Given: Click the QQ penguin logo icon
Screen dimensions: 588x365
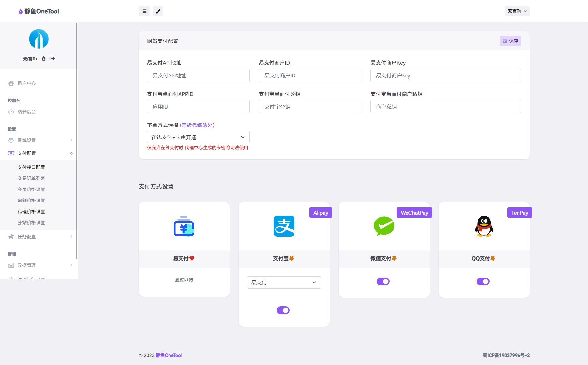Looking at the screenshot, I should click(484, 226).
